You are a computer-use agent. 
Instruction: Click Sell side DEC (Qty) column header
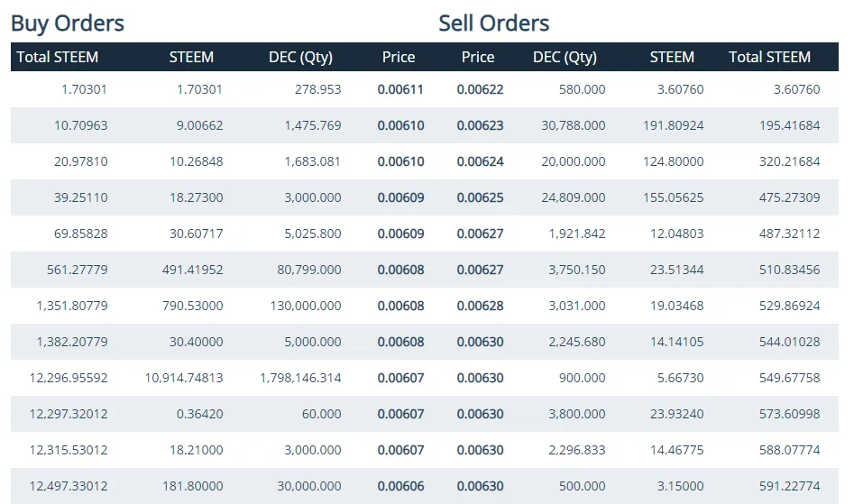[x=565, y=57]
